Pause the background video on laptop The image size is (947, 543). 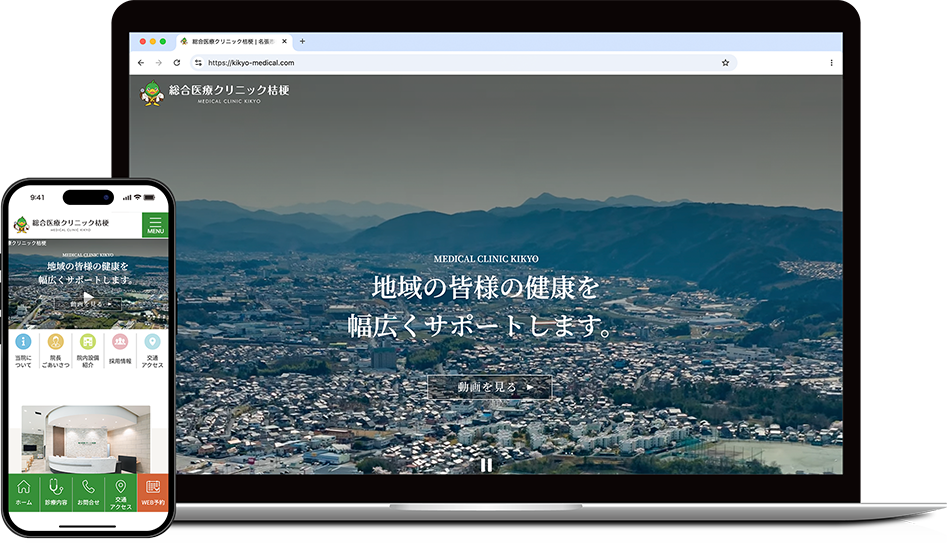click(486, 465)
